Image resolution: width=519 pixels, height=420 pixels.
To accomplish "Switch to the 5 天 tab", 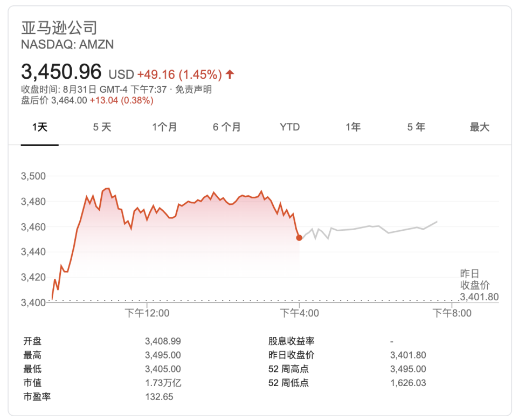I will tap(102, 127).
